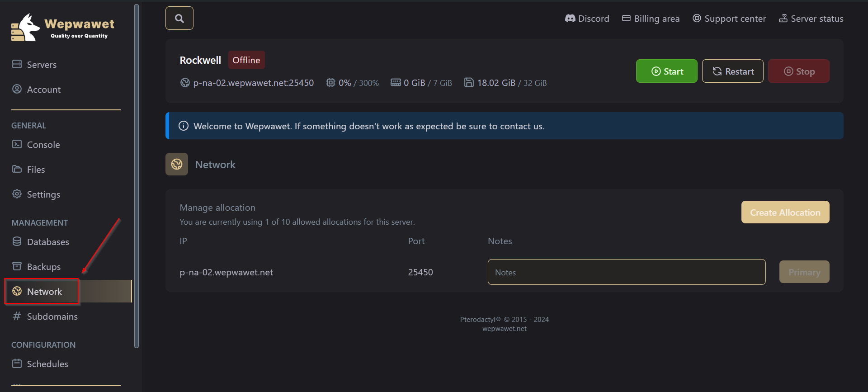The width and height of the screenshot is (868, 392).
Task: Click the Files folder icon
Action: [17, 169]
